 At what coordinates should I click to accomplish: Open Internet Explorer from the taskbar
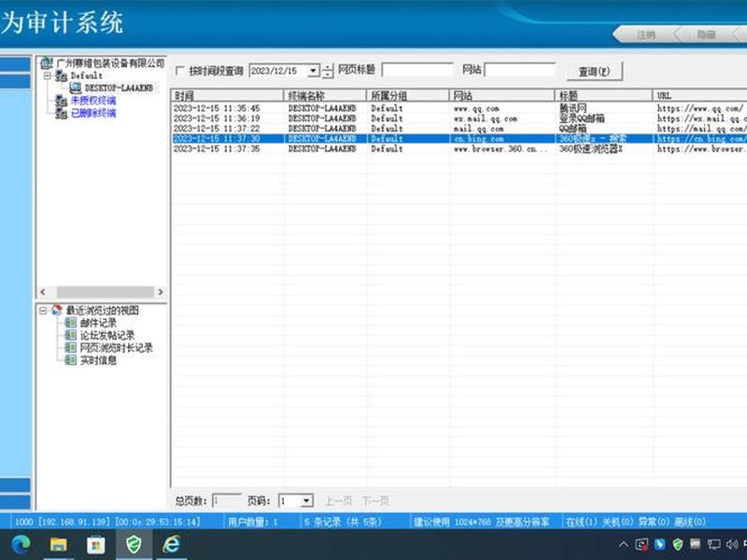(171, 544)
